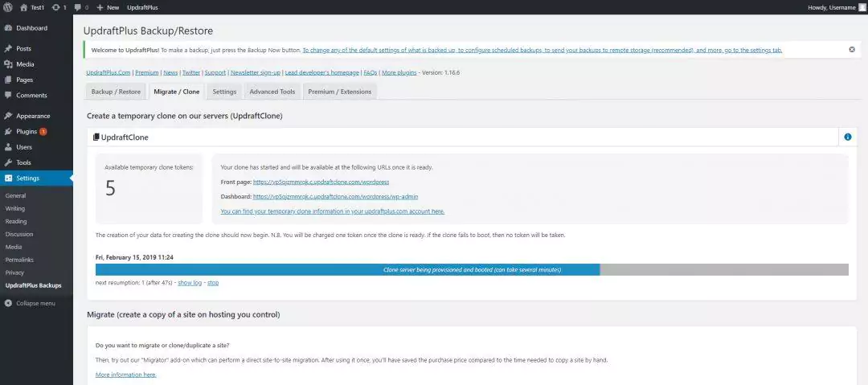
Task: Open Privacy settings submenu
Action: click(14, 272)
